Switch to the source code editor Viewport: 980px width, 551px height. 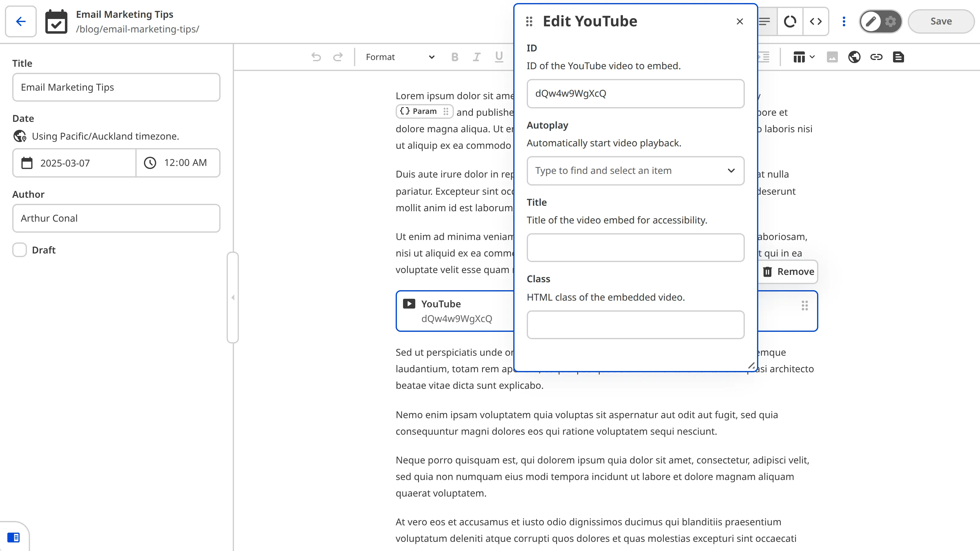pyautogui.click(x=816, y=21)
